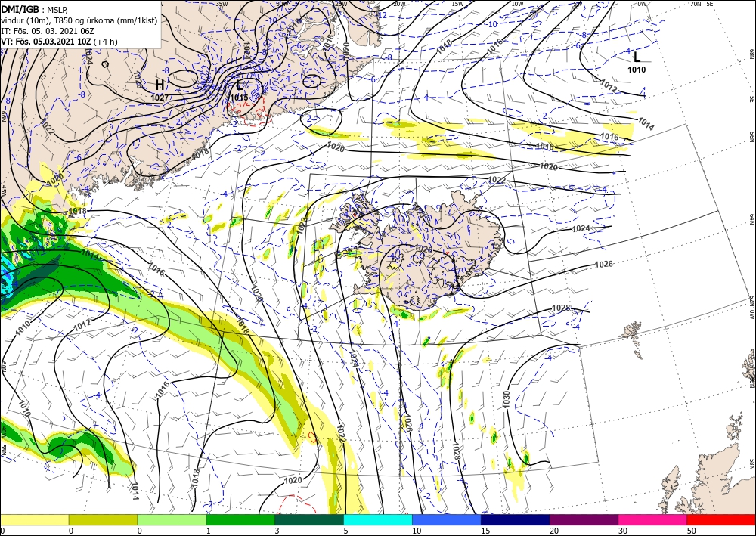Click the bright blue legend swatch

pos(447,519)
